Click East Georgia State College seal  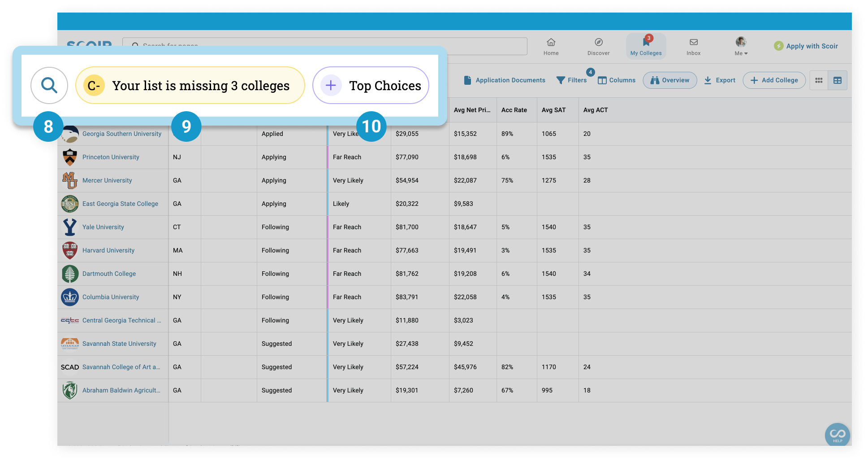[69, 204]
